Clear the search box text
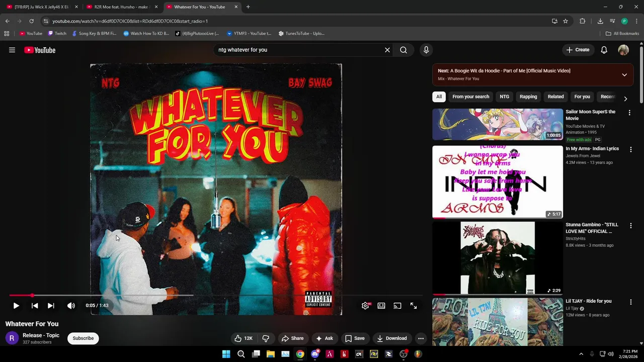This screenshot has height=362, width=644. 387,50
